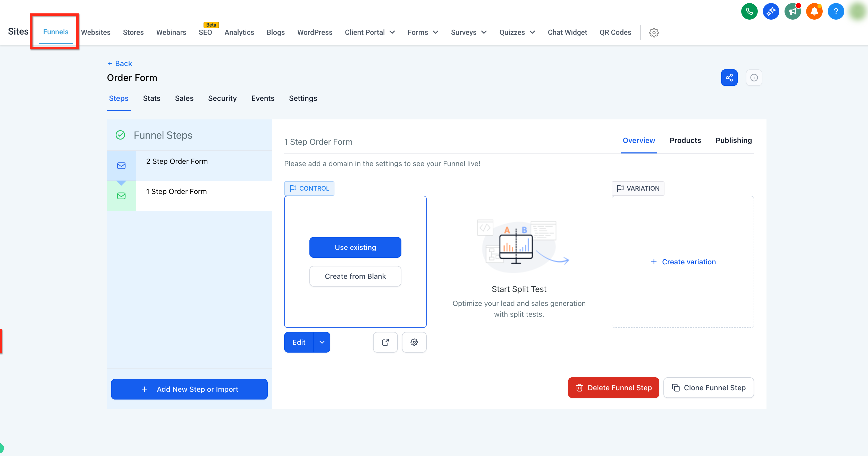The width and height of the screenshot is (868, 456).
Task: Open the Surveys dropdown menu
Action: (x=469, y=32)
